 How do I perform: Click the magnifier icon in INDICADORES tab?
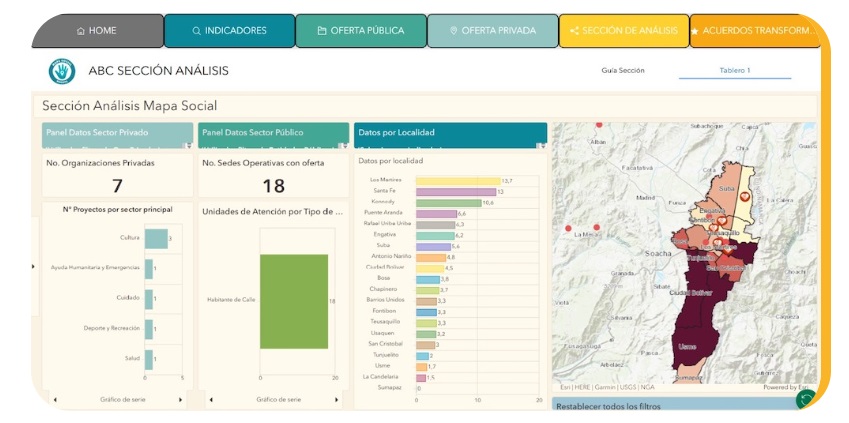point(197,31)
